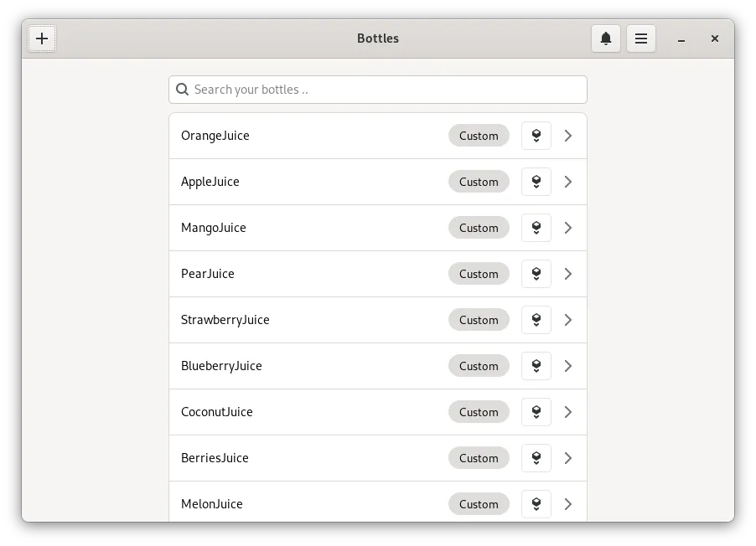Click the run executable icon for OrangeJuice
756x546 pixels.
[536, 136]
